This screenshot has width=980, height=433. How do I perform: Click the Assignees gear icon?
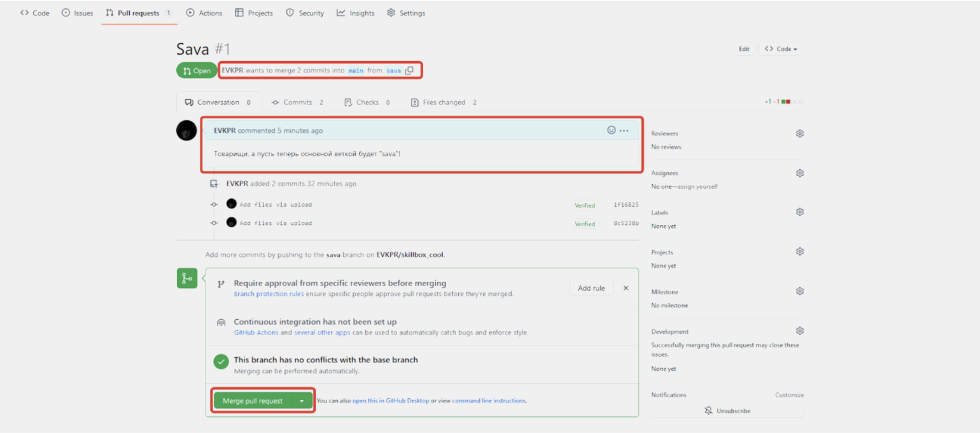click(x=800, y=173)
